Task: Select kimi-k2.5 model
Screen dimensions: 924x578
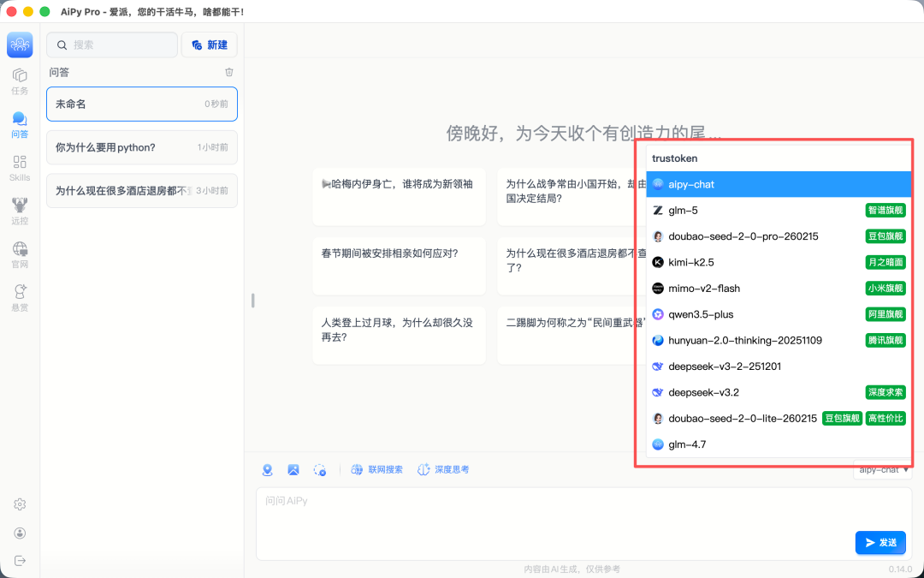Action: pyautogui.click(x=779, y=262)
